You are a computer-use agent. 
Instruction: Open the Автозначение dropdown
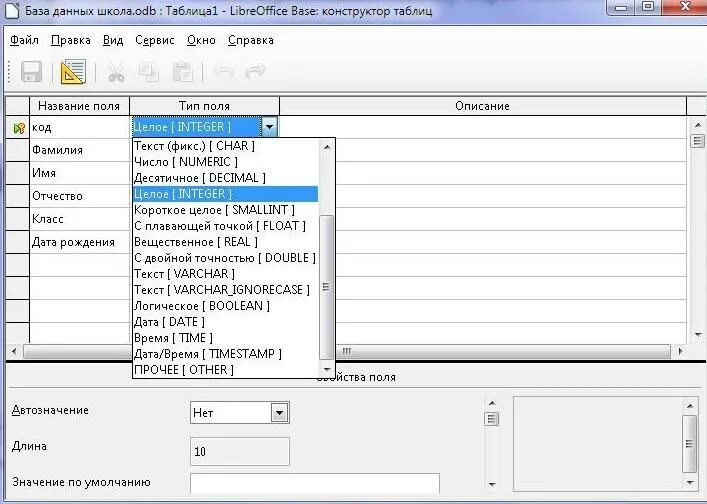[x=280, y=412]
